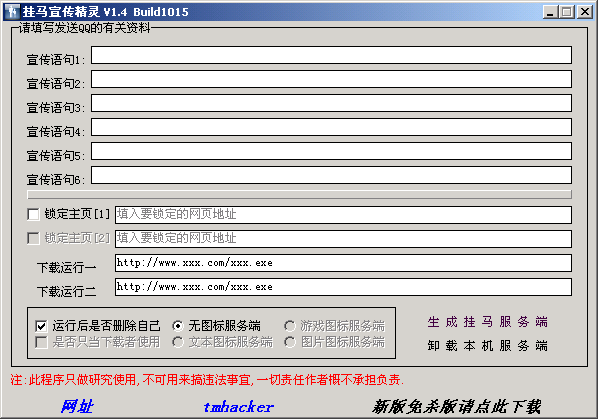Select the 图片图标服务端 radio option
The width and height of the screenshot is (598, 419).
click(x=289, y=342)
